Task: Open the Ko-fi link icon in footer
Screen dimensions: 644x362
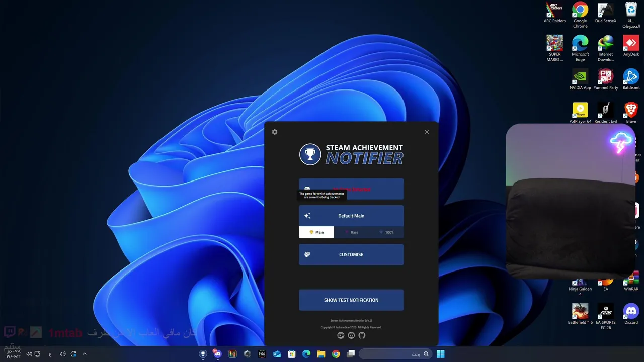Action: pyautogui.click(x=341, y=335)
